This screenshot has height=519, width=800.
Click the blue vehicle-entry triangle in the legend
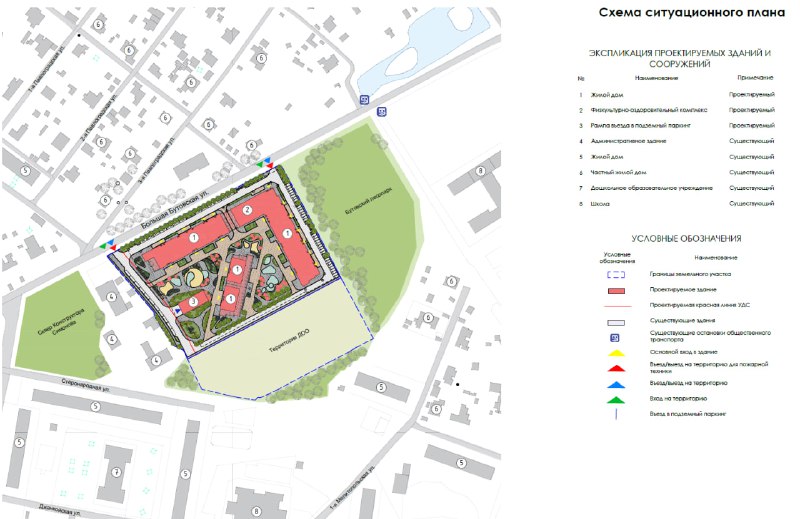coord(616,384)
